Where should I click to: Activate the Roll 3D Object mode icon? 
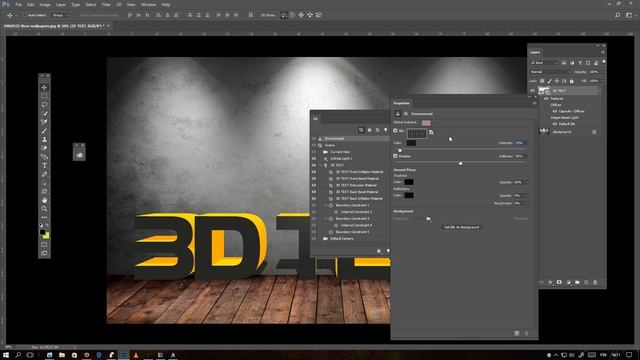tap(292, 15)
